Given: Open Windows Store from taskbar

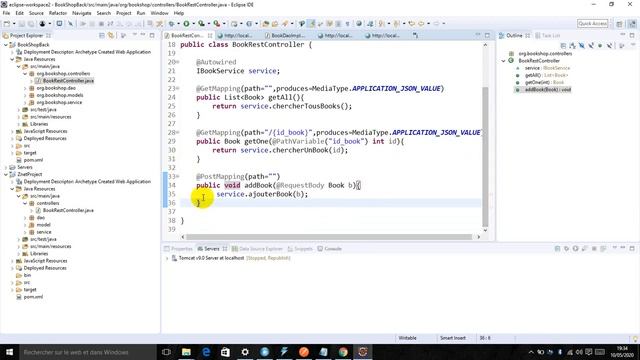Looking at the screenshot, I should (225, 352).
